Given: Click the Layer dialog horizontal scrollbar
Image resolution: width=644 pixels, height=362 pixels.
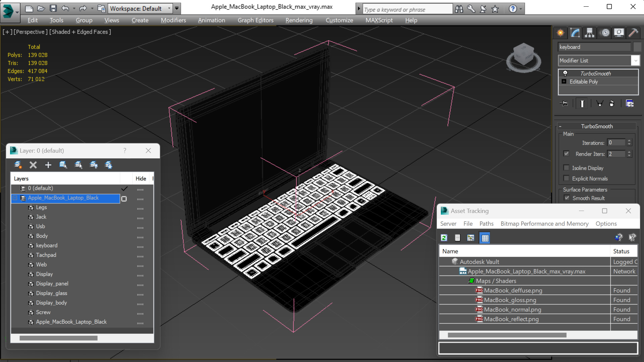Looking at the screenshot, I should 58,338.
